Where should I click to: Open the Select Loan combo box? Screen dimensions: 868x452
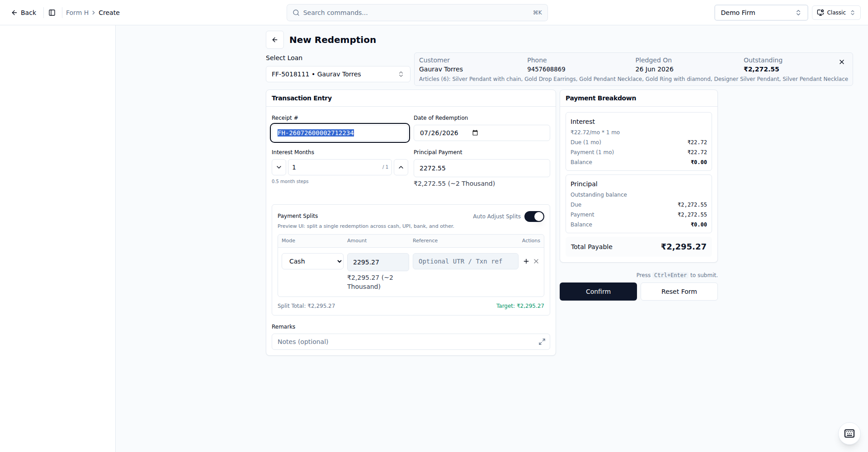tap(338, 74)
